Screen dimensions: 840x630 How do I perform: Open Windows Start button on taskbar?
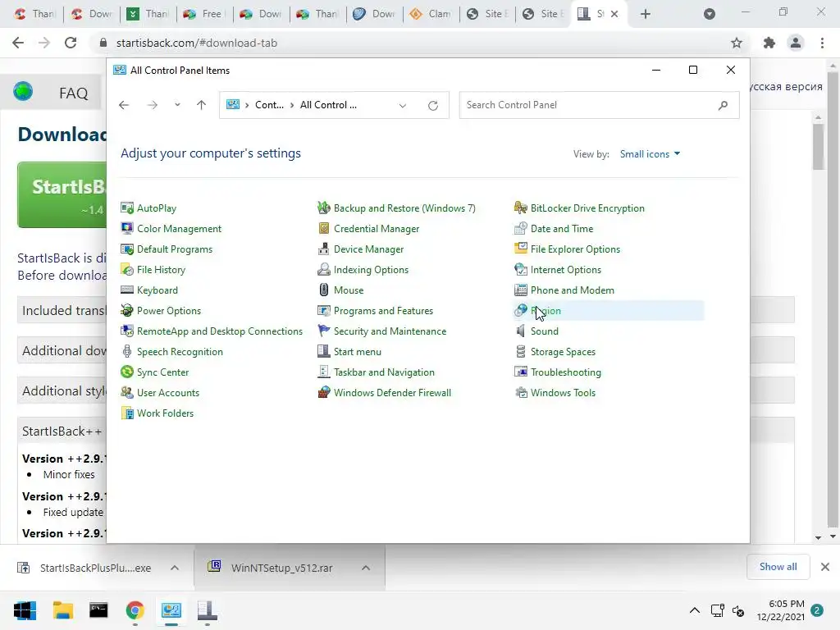point(25,610)
